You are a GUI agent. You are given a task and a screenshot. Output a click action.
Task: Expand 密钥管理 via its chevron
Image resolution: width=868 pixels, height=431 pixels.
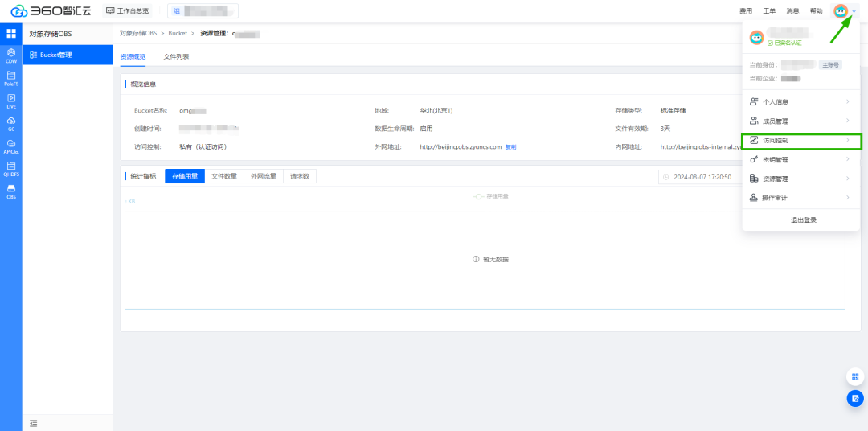pyautogui.click(x=848, y=159)
